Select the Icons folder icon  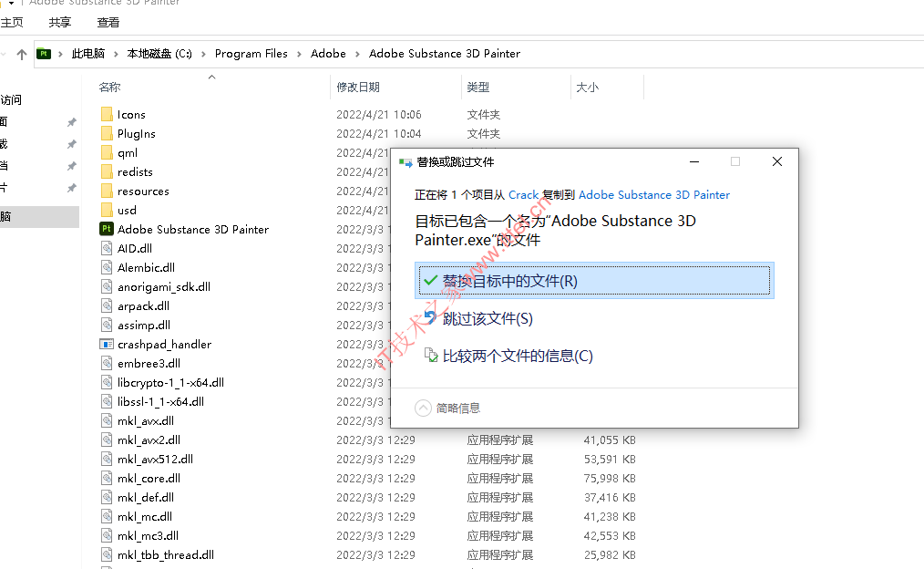point(107,114)
